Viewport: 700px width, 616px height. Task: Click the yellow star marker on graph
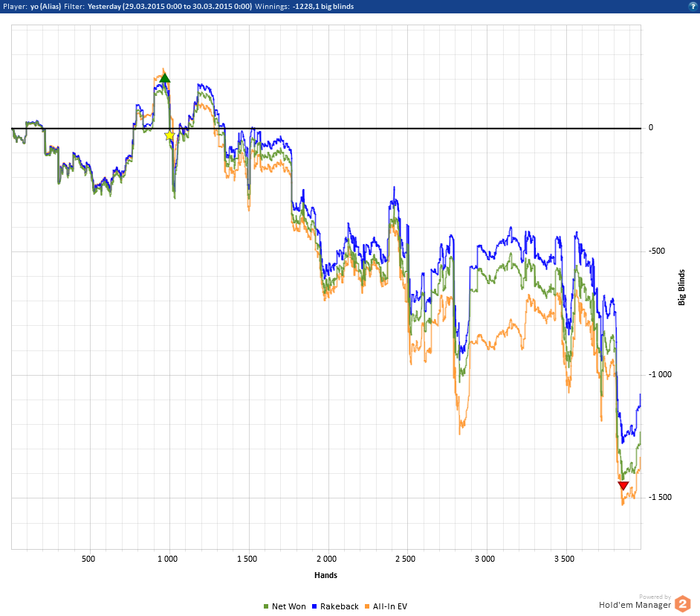point(169,135)
